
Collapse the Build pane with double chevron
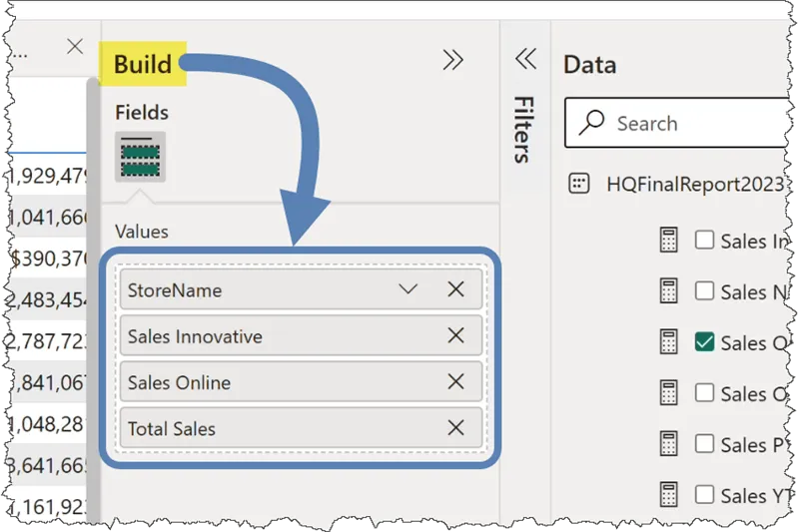point(452,61)
